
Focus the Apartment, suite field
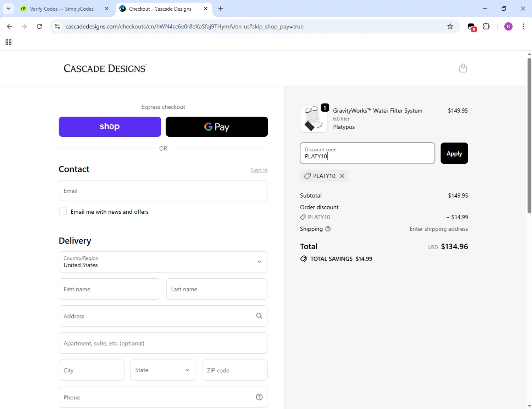(x=163, y=343)
